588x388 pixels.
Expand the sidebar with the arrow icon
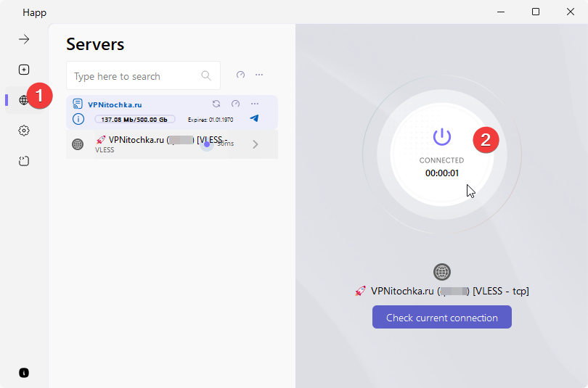click(24, 39)
